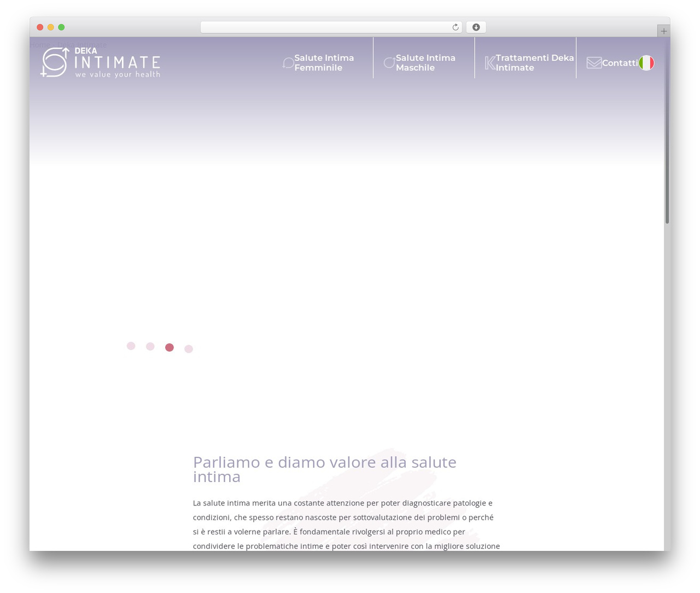Click the female symbol icon beside Salute Intima Femminile
This screenshot has width=700, height=593.
pos(288,63)
